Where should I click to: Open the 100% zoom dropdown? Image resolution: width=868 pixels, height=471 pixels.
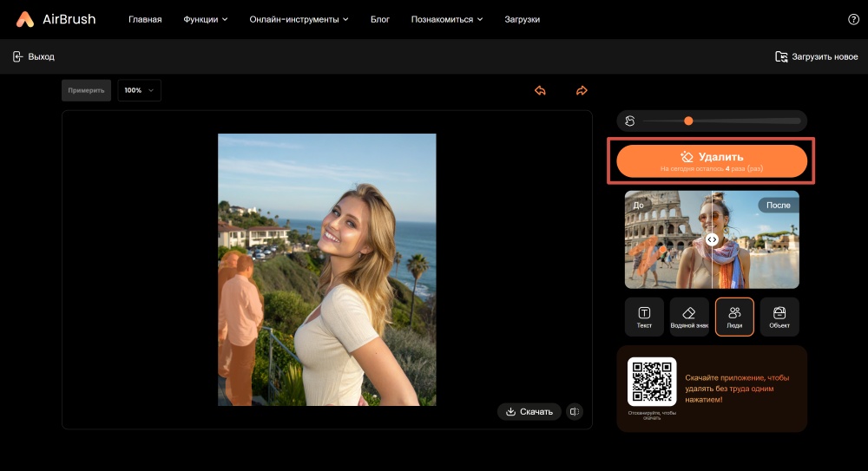point(139,90)
